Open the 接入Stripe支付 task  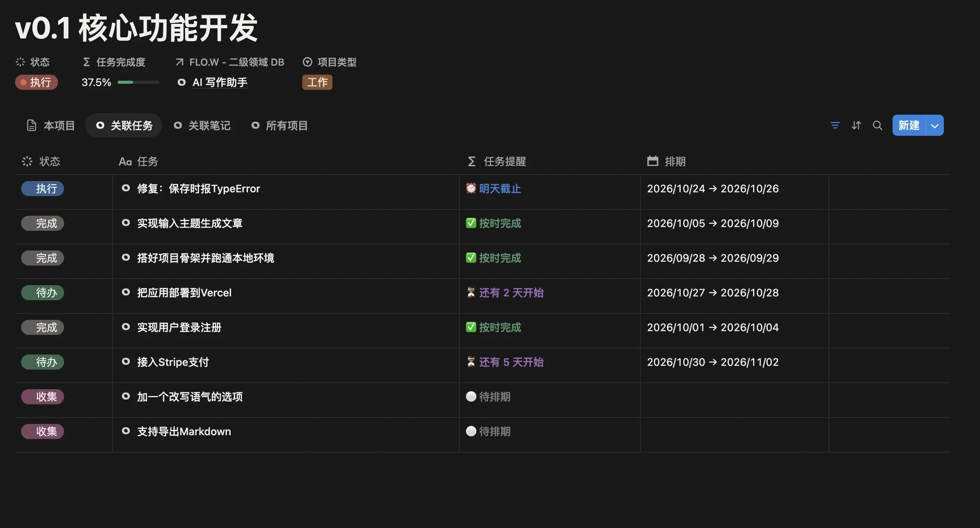coord(173,362)
